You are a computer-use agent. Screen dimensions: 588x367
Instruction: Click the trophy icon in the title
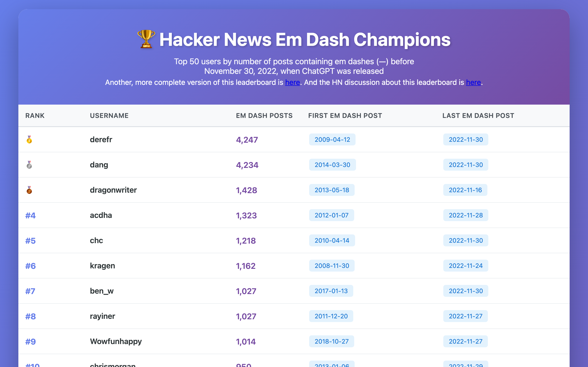click(146, 39)
